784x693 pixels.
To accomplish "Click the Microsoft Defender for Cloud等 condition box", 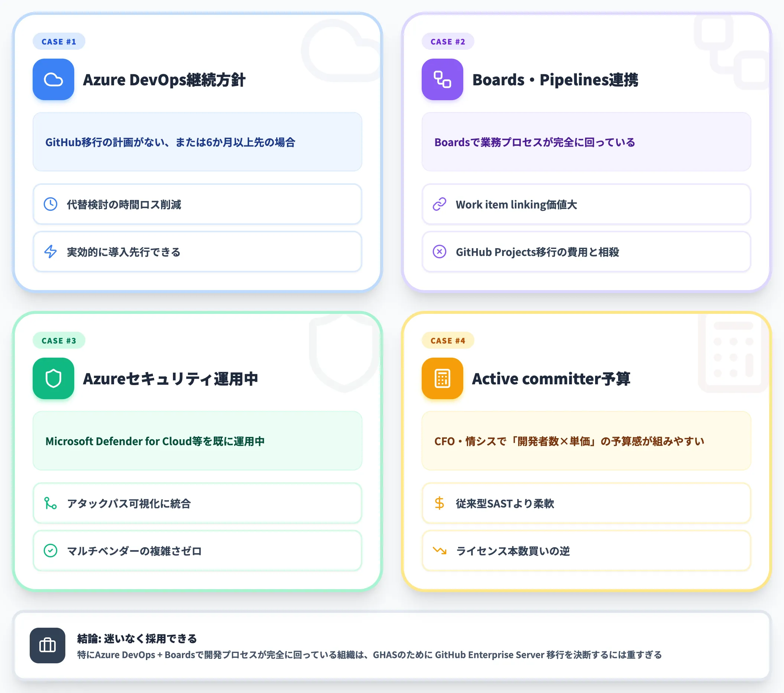I will coord(197,441).
